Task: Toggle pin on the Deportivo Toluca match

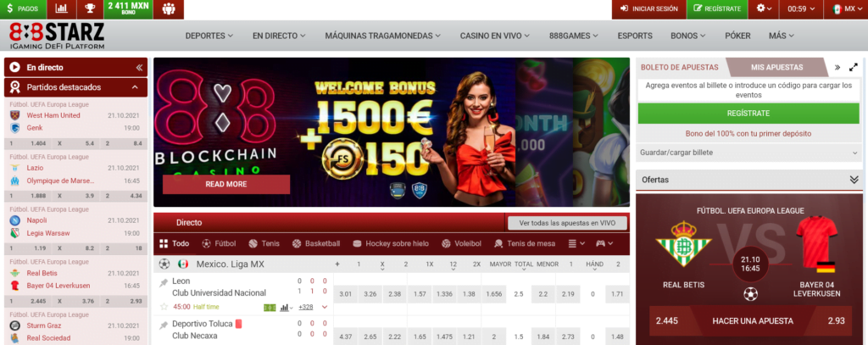Action: (x=164, y=325)
